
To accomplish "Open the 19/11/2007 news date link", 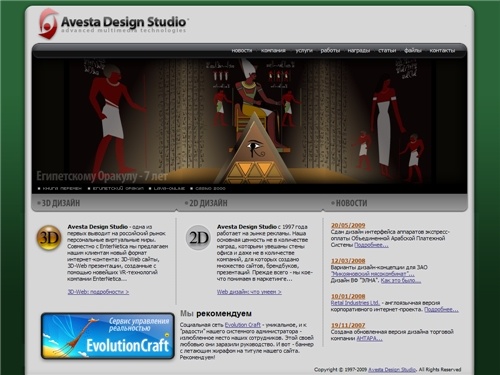I will click(x=348, y=325).
